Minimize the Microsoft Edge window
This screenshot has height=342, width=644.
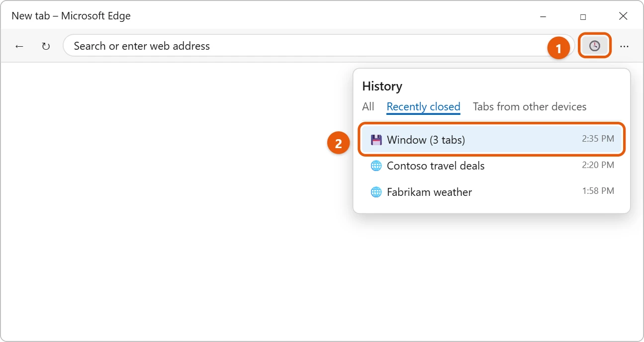tap(543, 16)
